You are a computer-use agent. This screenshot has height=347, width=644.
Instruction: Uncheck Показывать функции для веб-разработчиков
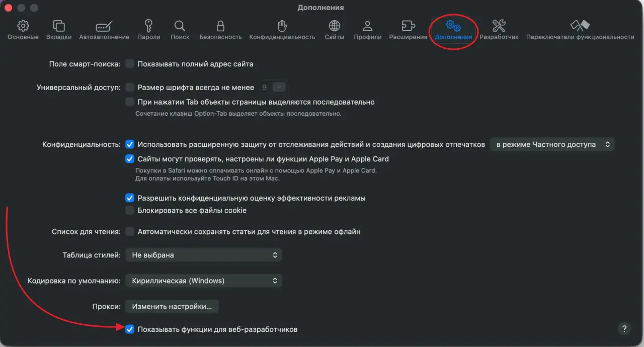click(130, 329)
